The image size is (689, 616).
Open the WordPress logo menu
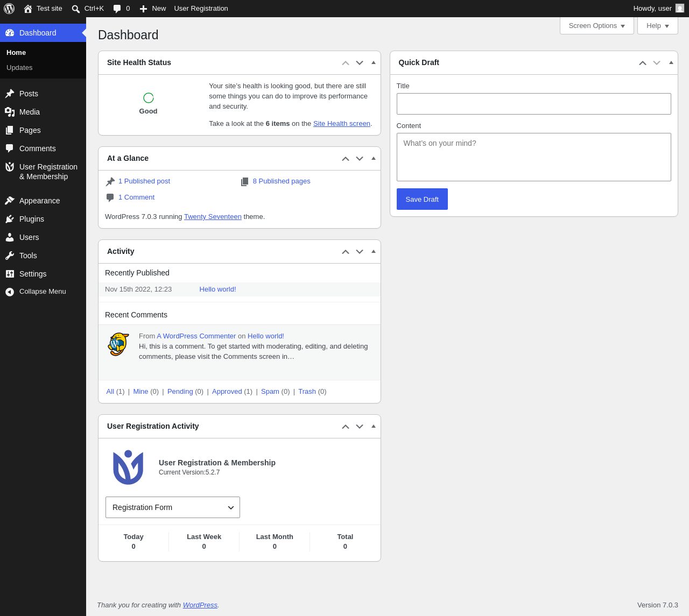point(9,9)
